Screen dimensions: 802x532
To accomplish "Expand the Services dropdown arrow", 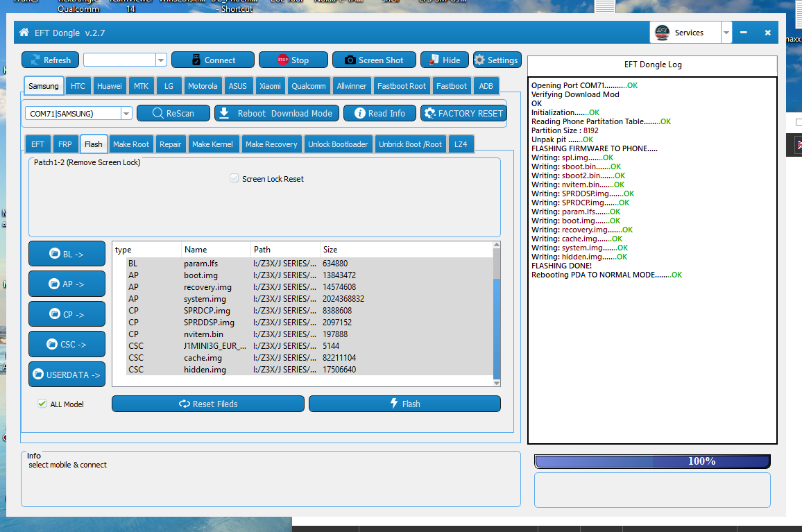I will [726, 33].
